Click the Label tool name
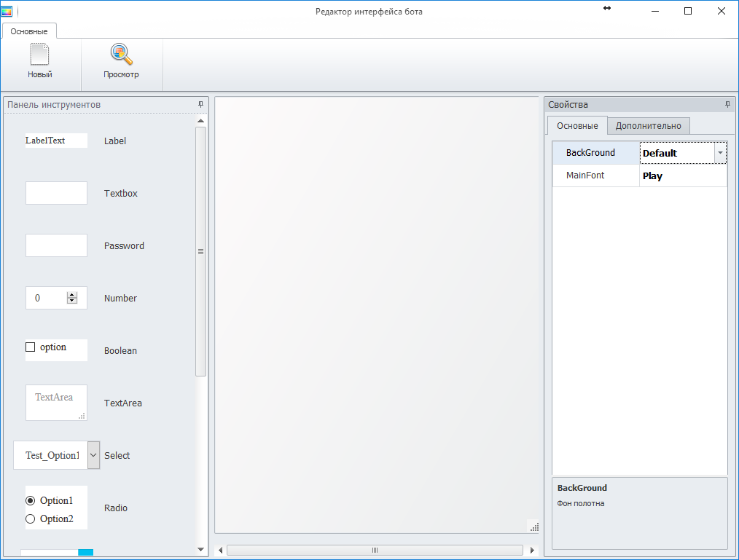The width and height of the screenshot is (739, 560). (x=115, y=141)
